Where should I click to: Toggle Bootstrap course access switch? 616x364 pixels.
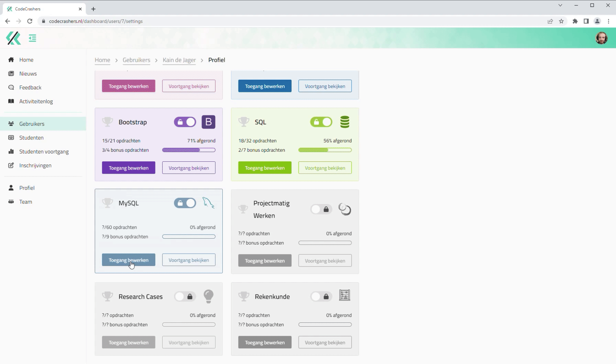(x=185, y=122)
